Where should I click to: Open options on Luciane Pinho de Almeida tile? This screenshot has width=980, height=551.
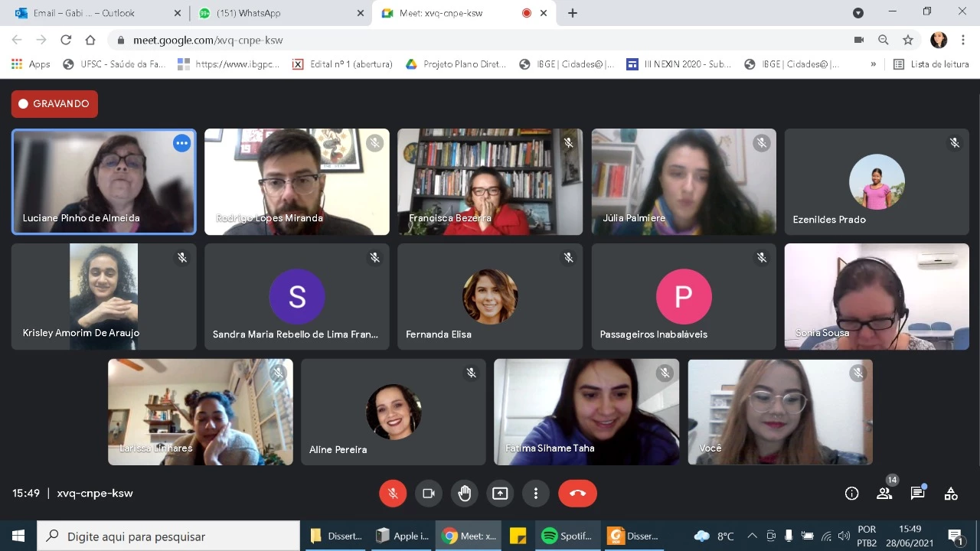(181, 143)
